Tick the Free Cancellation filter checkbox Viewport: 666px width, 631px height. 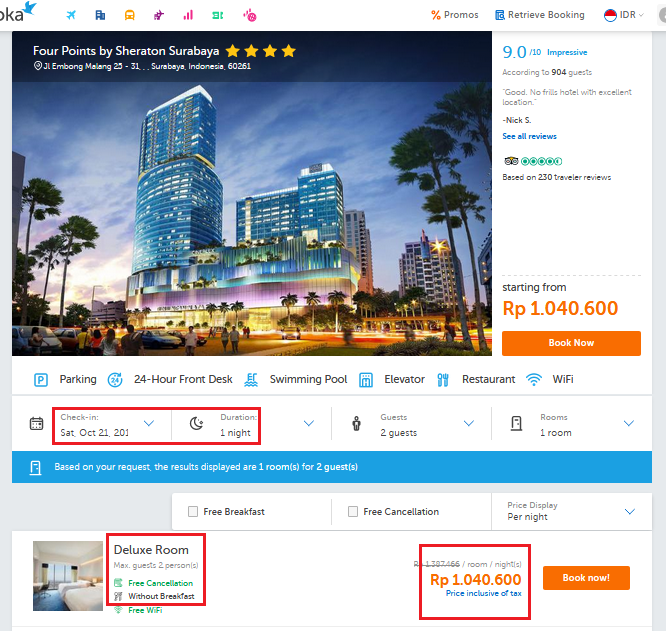(353, 512)
